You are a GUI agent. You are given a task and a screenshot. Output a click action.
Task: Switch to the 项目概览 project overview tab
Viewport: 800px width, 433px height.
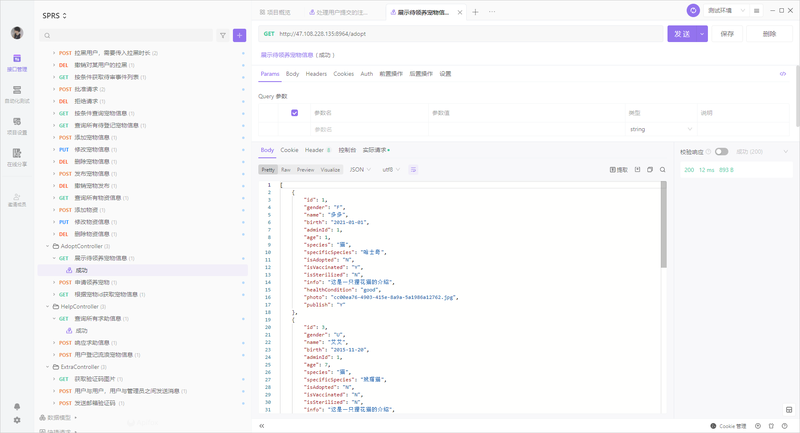275,12
